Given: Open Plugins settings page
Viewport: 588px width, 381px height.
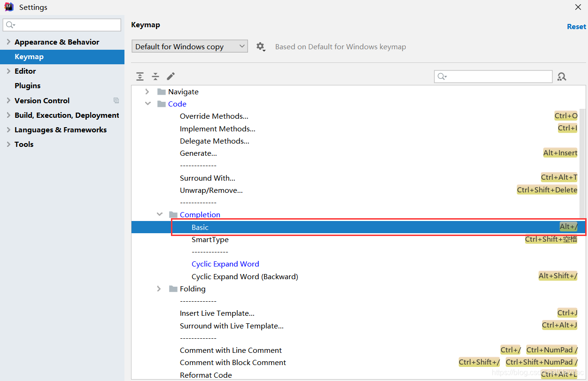Looking at the screenshot, I should [x=27, y=85].
